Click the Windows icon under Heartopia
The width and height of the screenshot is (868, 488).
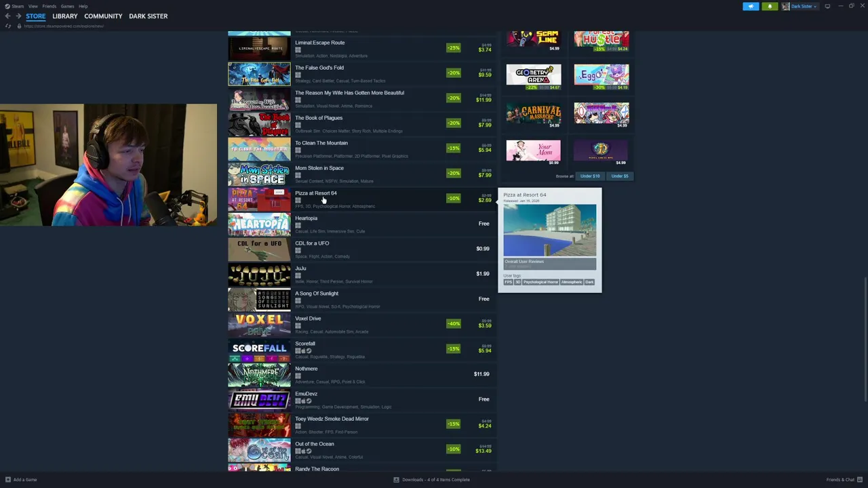[298, 225]
